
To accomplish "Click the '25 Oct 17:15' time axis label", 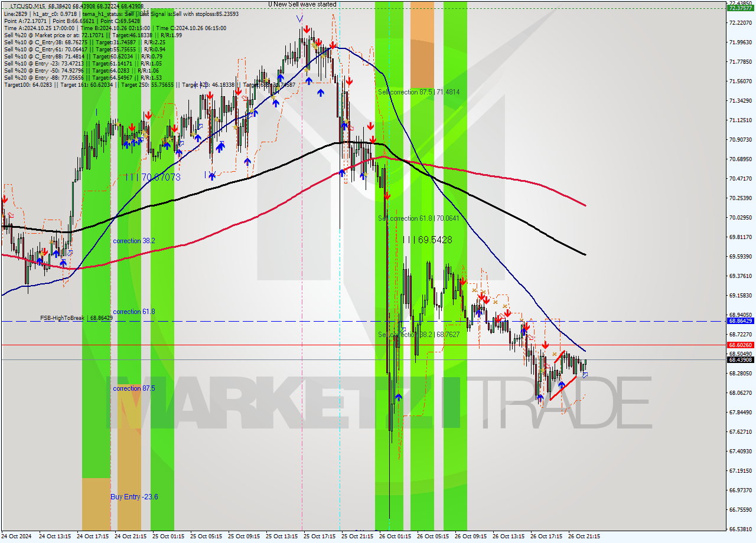I will pyautogui.click(x=320, y=537).
